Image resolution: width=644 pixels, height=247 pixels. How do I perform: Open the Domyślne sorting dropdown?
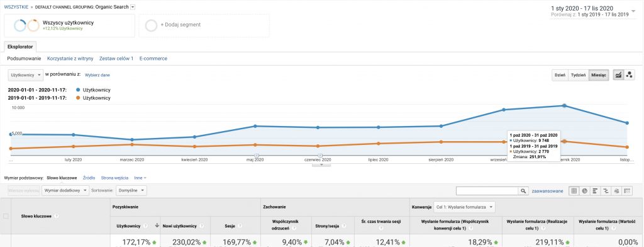(x=131, y=190)
